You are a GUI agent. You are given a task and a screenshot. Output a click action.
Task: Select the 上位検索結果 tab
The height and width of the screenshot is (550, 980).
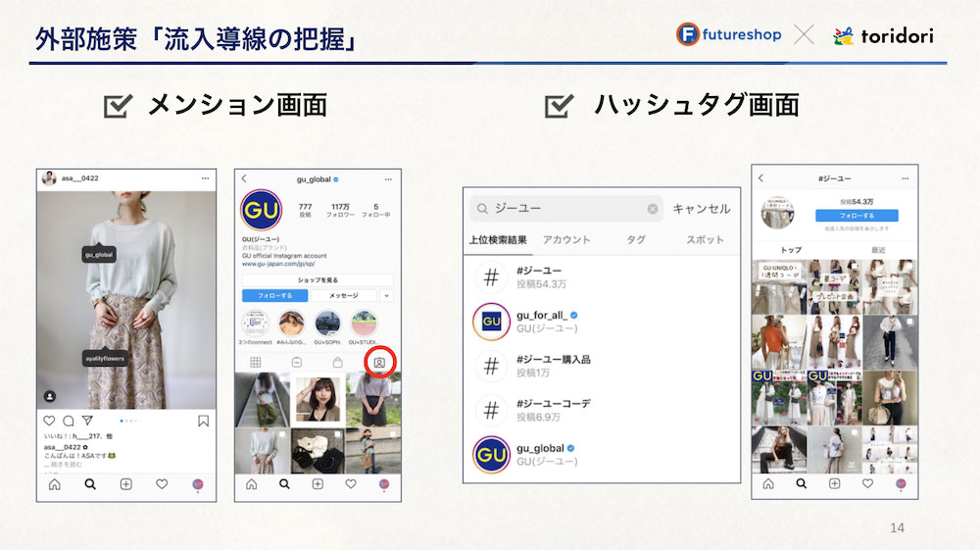click(498, 240)
